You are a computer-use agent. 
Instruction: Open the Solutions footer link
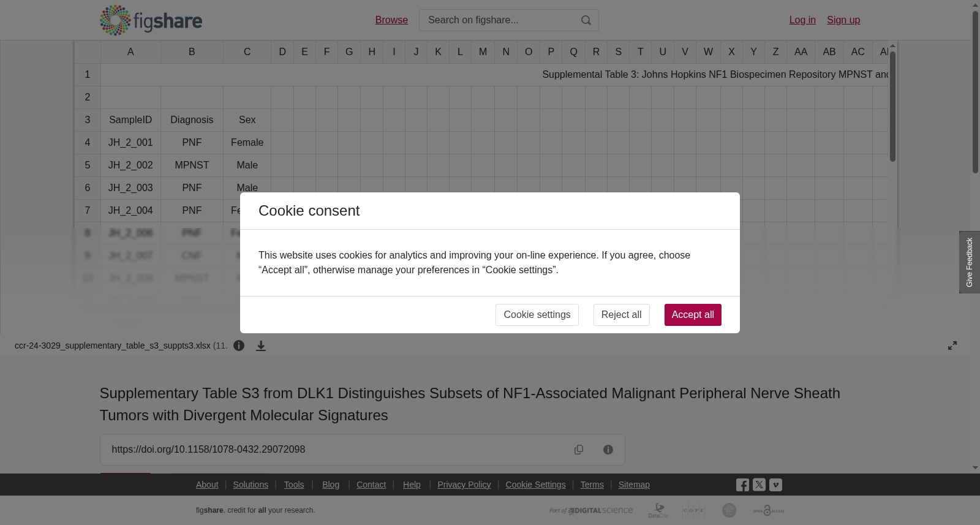[251, 485]
